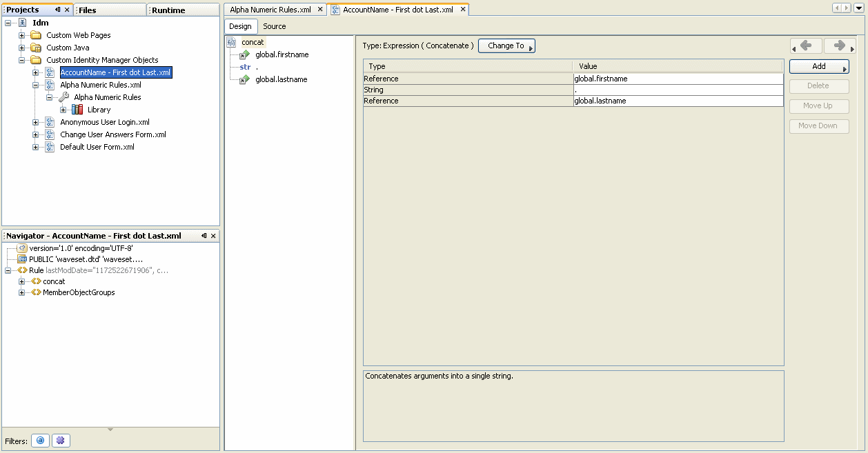Click the Idm project root icon
Image resolution: width=868 pixels, height=453 pixels.
(x=22, y=23)
